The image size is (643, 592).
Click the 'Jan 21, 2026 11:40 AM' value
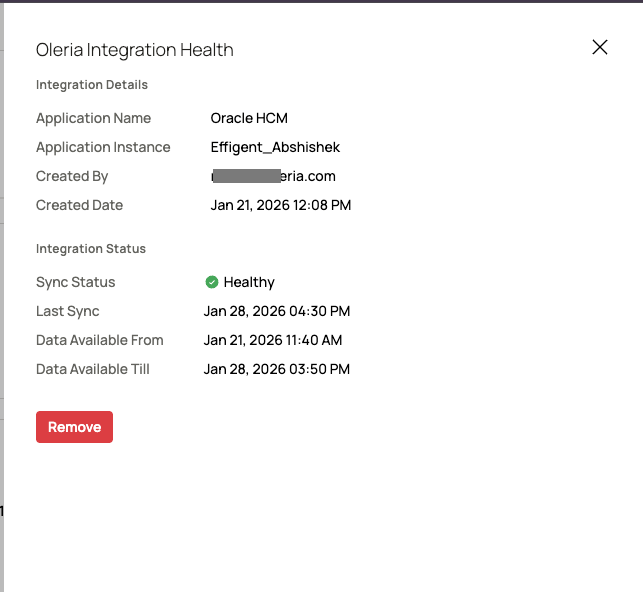[273, 340]
